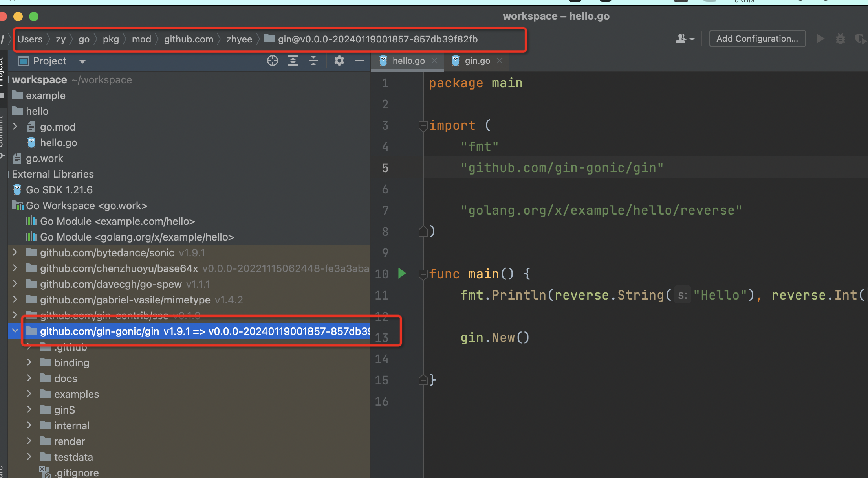The image size is (868, 478).
Task: Expand github.com/chenzhuoyu/base64x library
Action: point(15,268)
